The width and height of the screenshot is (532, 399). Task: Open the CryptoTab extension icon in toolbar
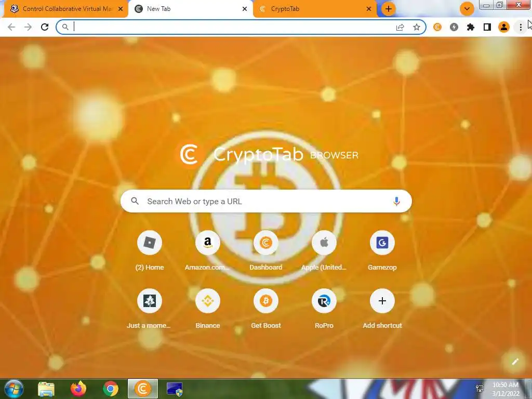pos(437,27)
